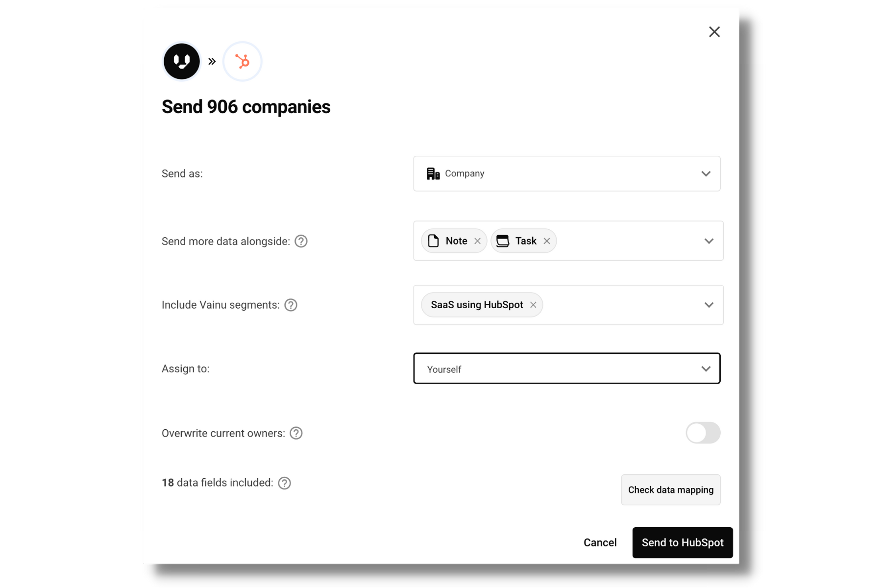Click Check data mapping button
Viewport: 882px width, 588px height.
pyautogui.click(x=670, y=490)
